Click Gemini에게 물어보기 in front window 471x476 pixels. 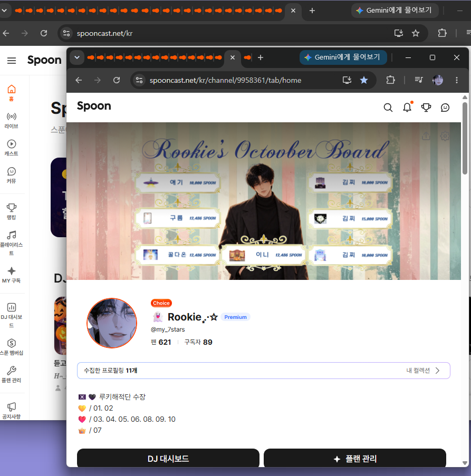[343, 57]
